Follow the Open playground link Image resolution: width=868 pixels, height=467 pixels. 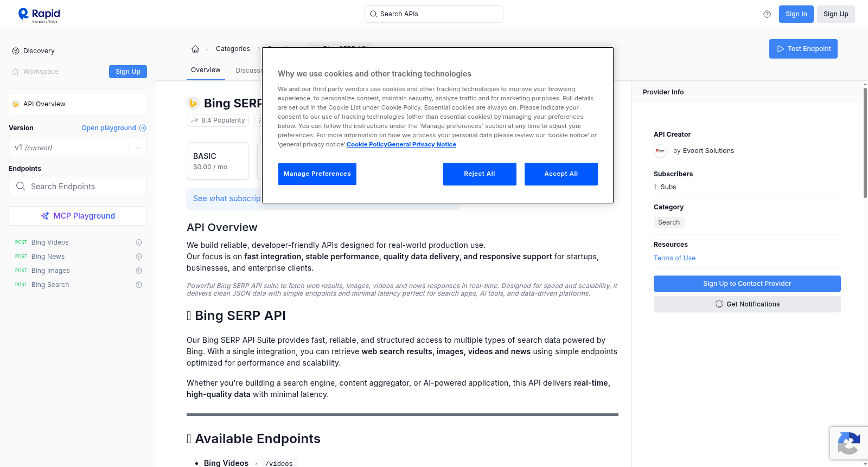click(x=114, y=128)
